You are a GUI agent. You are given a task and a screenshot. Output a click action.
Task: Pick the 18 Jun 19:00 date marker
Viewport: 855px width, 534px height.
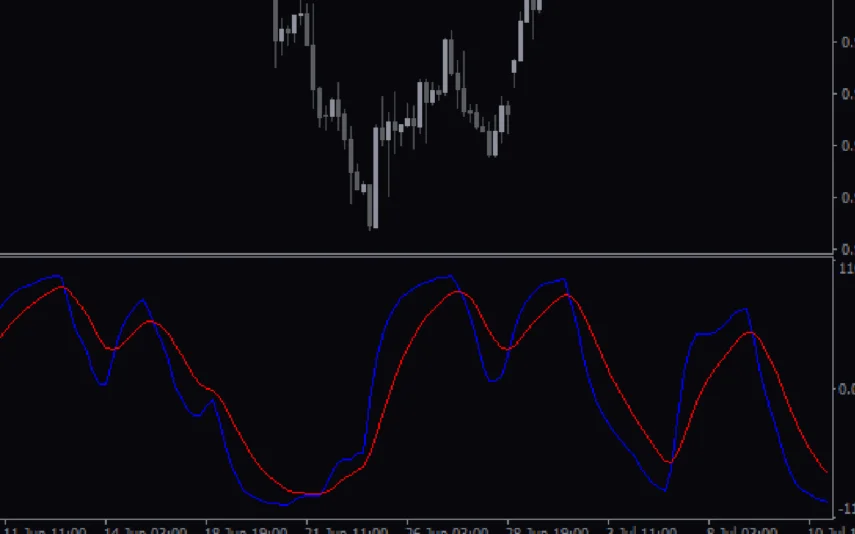coord(245,528)
